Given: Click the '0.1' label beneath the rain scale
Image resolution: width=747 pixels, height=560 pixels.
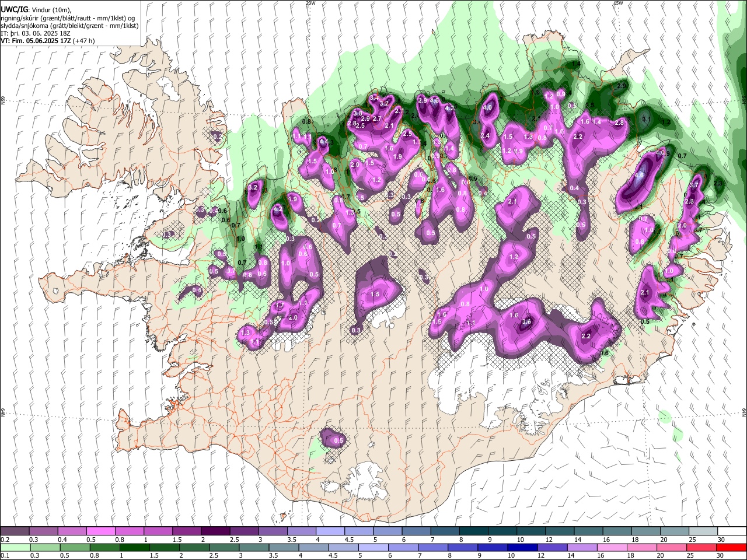Looking at the screenshot, I should [5, 556].
